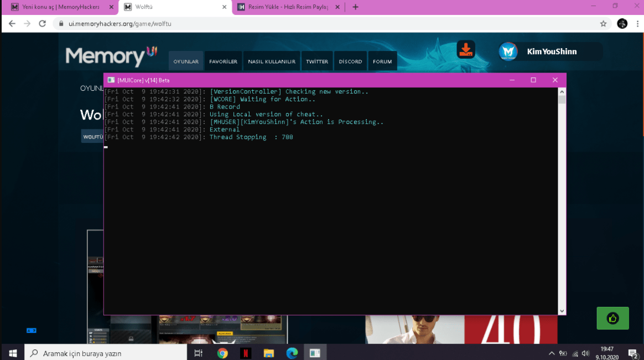The image size is (644, 360).
Task: Switch to Resim Yükle tab
Action: coord(288,7)
